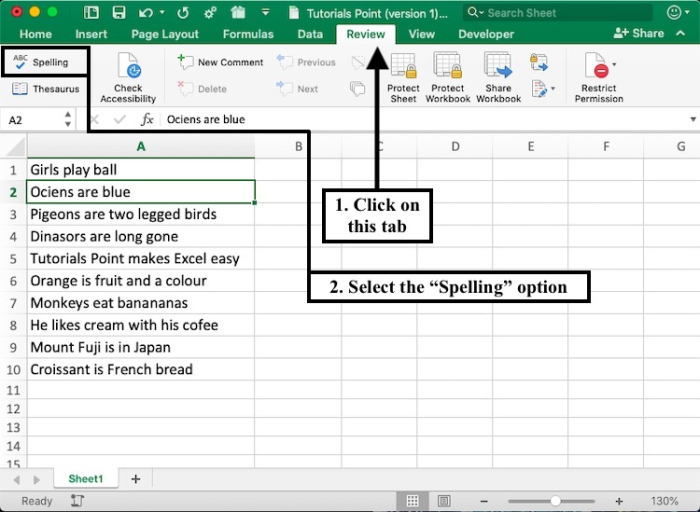Collapse the ribbon with the chevron
The height and width of the screenshot is (512, 700).
click(x=680, y=33)
